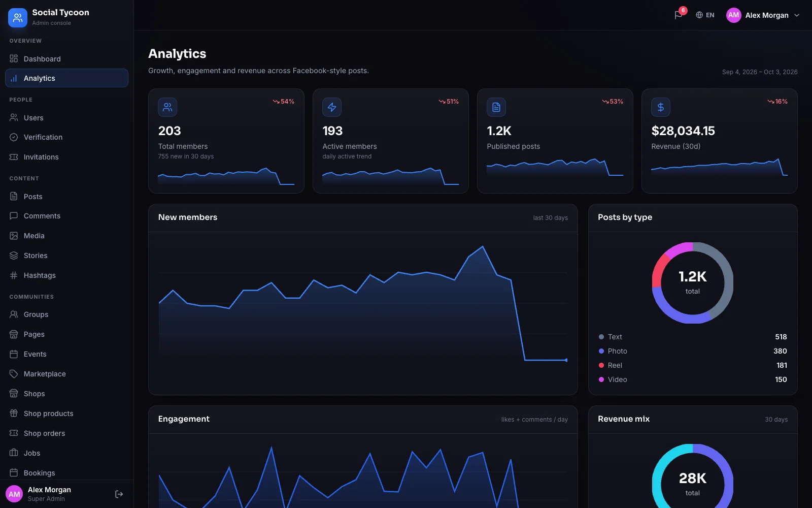Click the Hashtags hash icon

(14, 275)
